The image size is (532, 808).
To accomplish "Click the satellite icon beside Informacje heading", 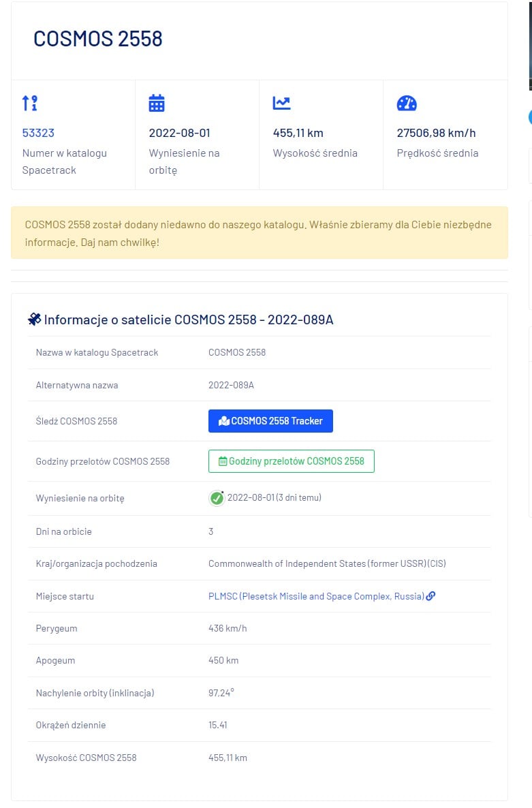I will [34, 319].
